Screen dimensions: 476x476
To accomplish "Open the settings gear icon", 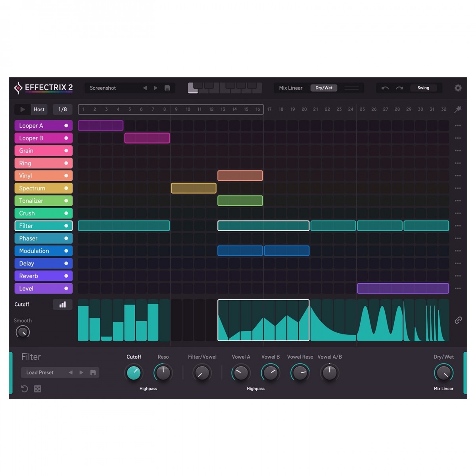I will click(x=458, y=88).
